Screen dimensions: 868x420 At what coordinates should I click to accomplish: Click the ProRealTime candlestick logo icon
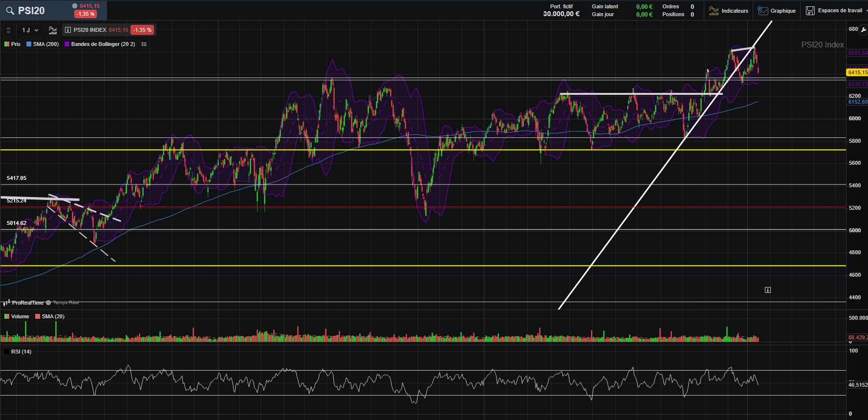click(7, 303)
